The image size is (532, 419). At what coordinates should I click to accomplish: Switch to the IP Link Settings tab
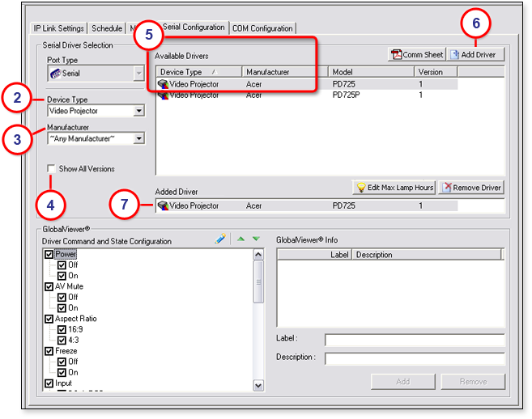tap(58, 28)
